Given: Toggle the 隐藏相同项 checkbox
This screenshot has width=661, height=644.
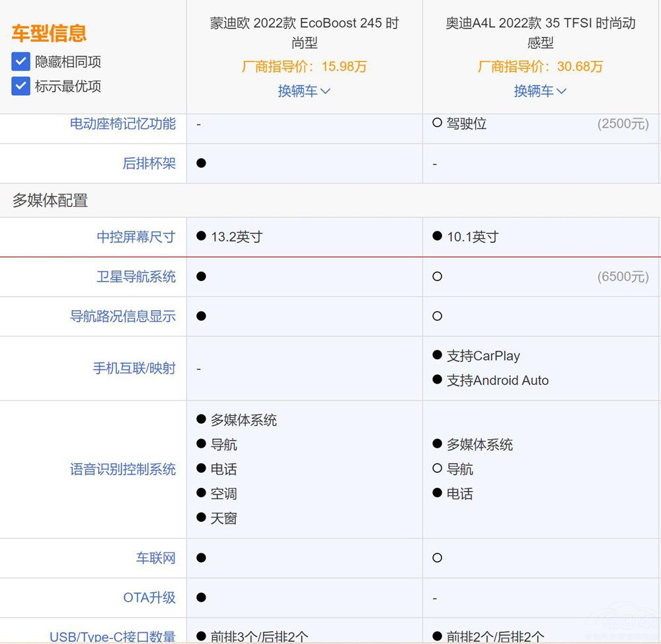Looking at the screenshot, I should (x=20, y=61).
